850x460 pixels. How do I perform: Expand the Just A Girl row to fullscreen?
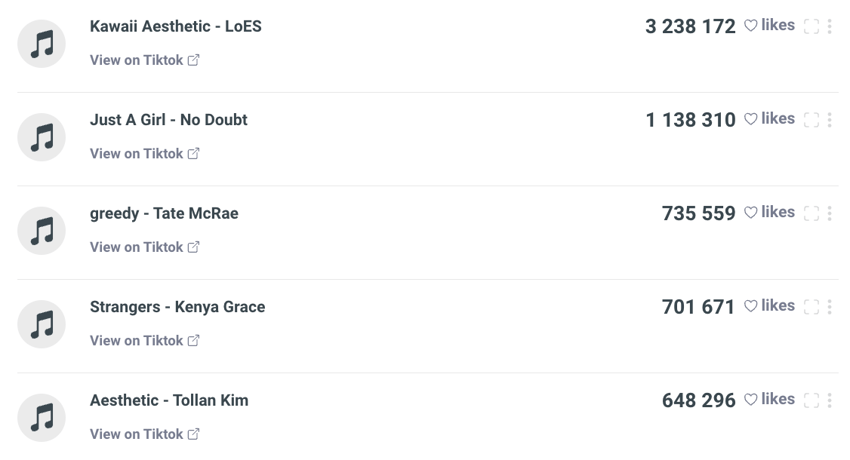click(811, 120)
